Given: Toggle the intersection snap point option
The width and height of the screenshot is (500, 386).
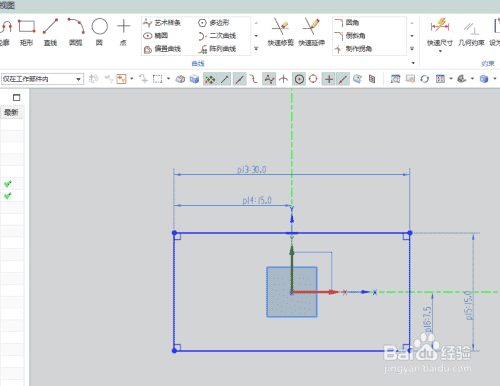Looking at the screenshot, I should point(284,79).
